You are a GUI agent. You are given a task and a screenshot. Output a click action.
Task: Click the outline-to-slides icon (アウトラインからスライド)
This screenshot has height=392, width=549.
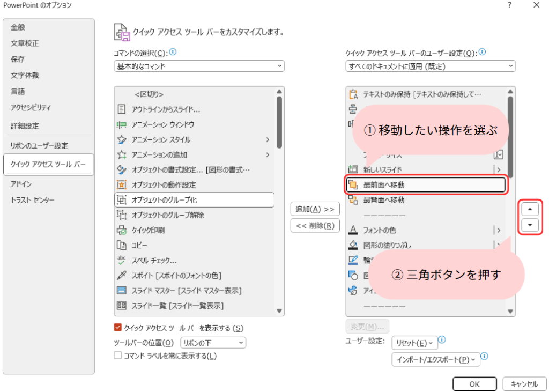(122, 109)
